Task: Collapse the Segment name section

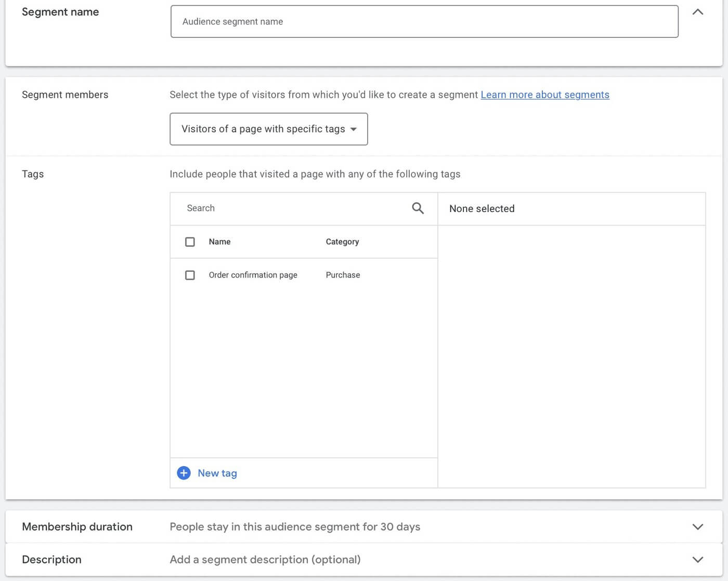Action: pos(697,11)
